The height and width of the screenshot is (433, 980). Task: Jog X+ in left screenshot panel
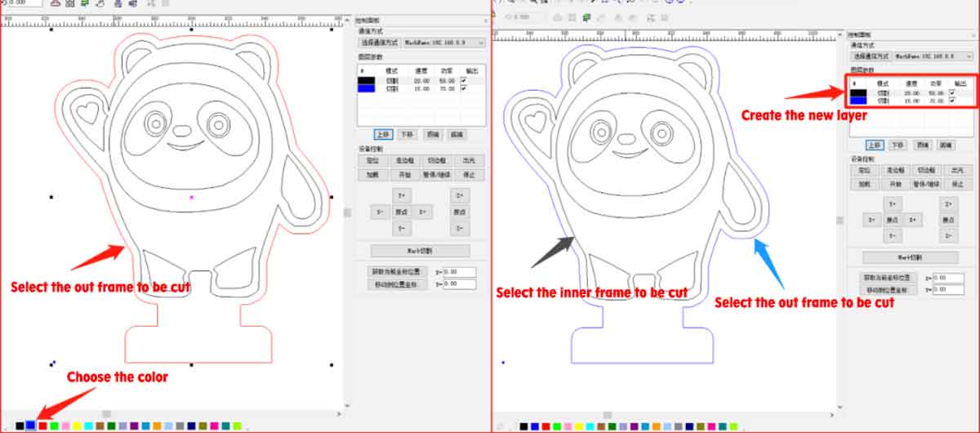(x=421, y=212)
